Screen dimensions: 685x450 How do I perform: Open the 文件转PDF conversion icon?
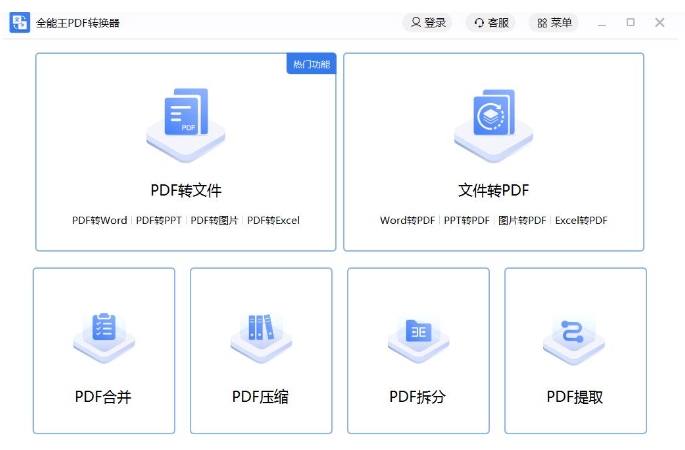click(x=494, y=125)
